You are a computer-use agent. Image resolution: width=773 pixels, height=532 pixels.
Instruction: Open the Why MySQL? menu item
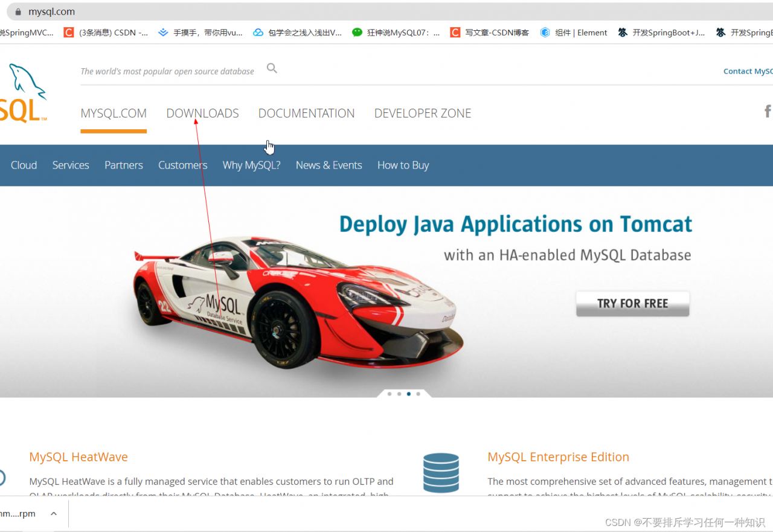click(x=251, y=165)
